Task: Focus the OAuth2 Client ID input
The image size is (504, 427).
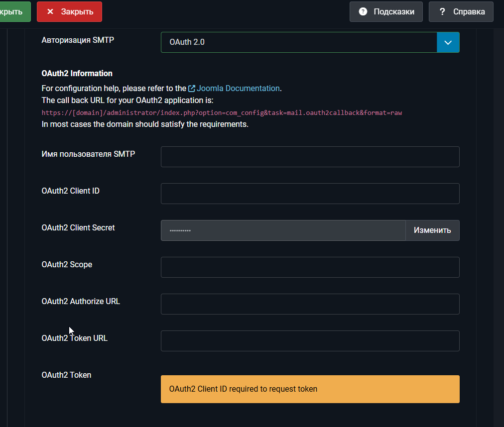Action: (x=310, y=194)
